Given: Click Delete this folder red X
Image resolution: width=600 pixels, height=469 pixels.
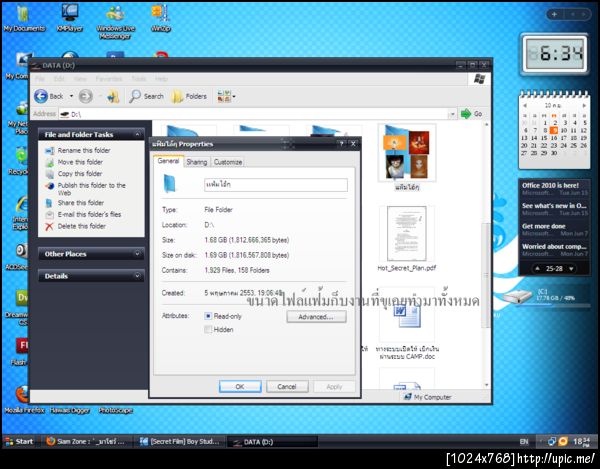Looking at the screenshot, I should coord(49,226).
